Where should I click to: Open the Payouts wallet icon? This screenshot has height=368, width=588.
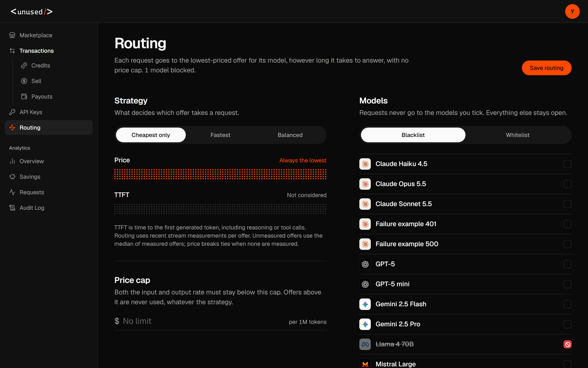click(24, 97)
